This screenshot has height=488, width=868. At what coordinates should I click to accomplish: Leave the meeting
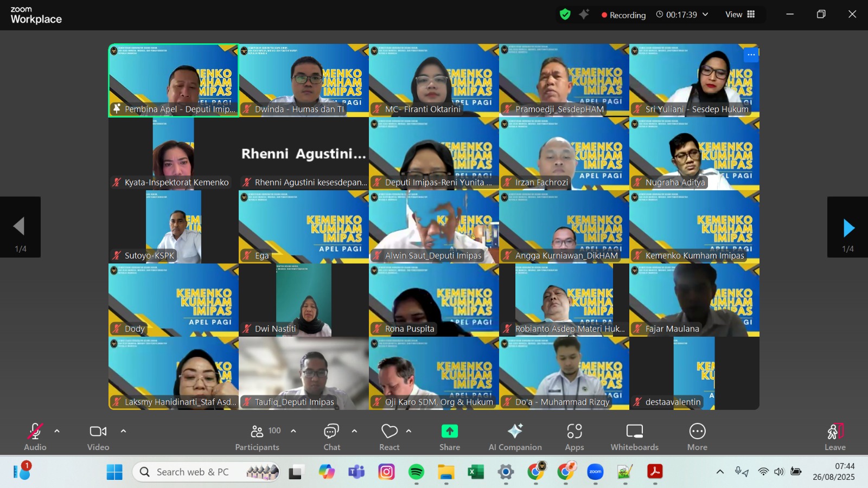pyautogui.click(x=835, y=437)
